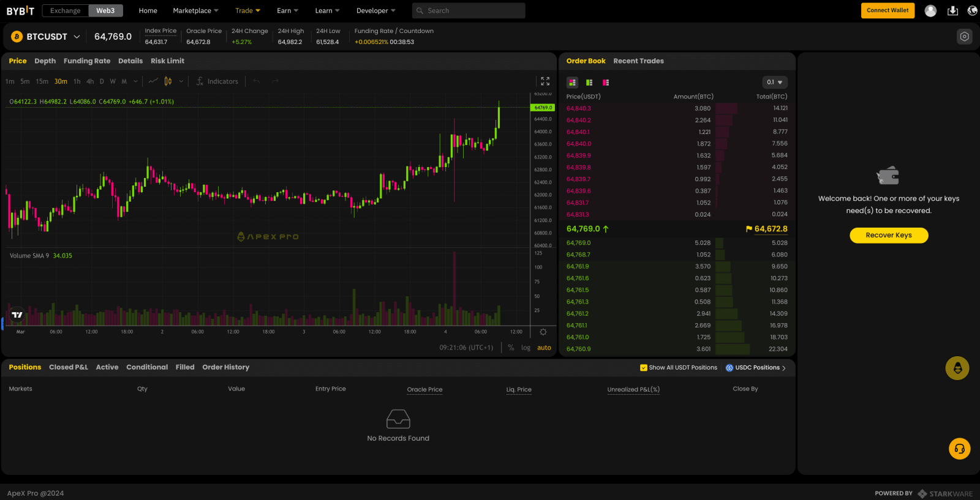Expand the Trade menu

point(247,10)
